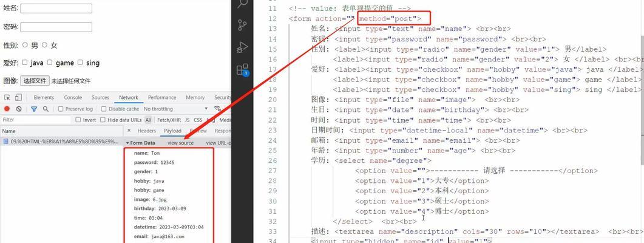The image size is (644, 243).
Task: Activate the DevTools inspect element picker
Action: pyautogui.click(x=7, y=97)
